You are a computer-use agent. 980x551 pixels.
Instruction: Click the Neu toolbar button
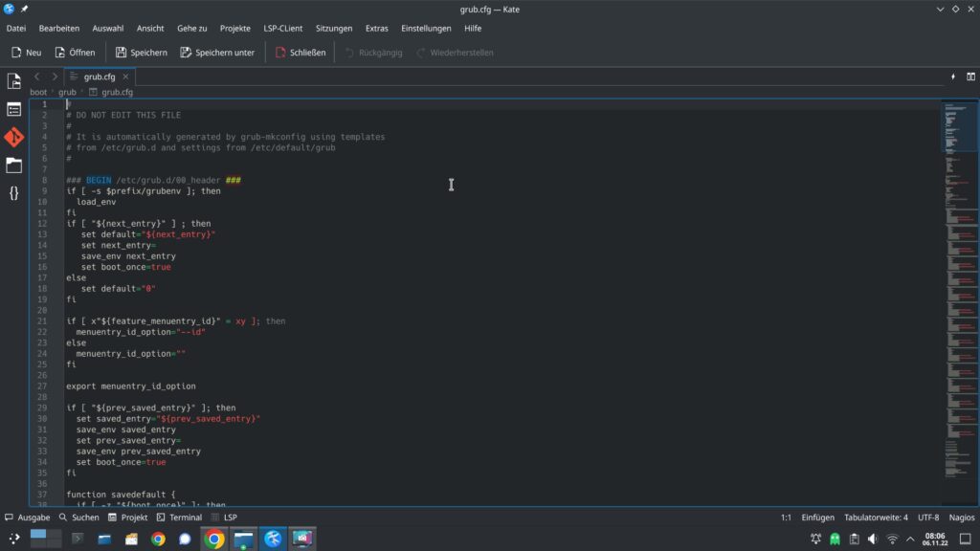pos(26,53)
